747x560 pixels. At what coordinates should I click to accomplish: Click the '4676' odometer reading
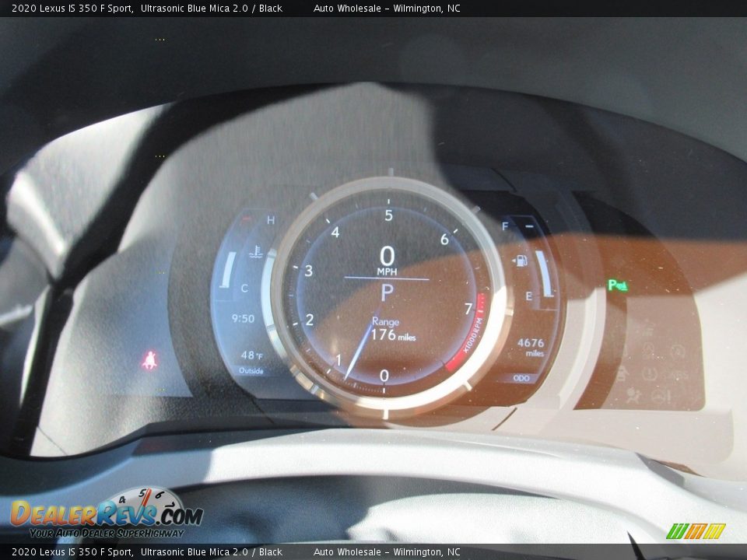[x=531, y=343]
